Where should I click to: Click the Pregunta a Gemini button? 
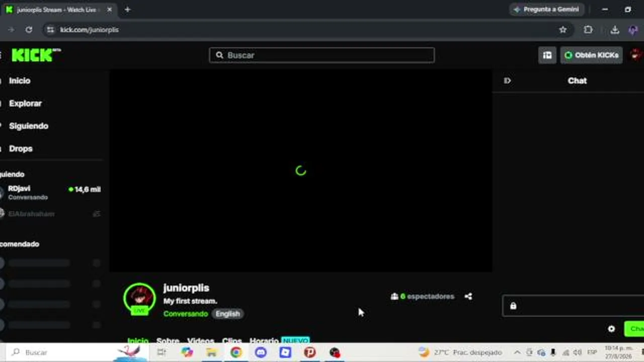[546, 10]
